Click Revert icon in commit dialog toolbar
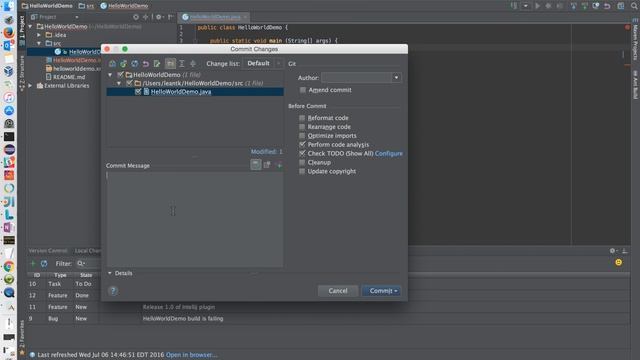This screenshot has width=640, height=360. (146, 64)
